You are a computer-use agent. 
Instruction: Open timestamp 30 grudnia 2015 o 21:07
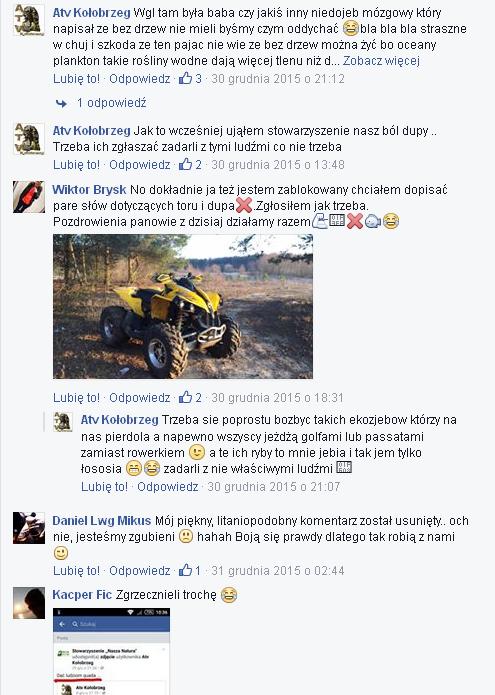[x=273, y=487]
